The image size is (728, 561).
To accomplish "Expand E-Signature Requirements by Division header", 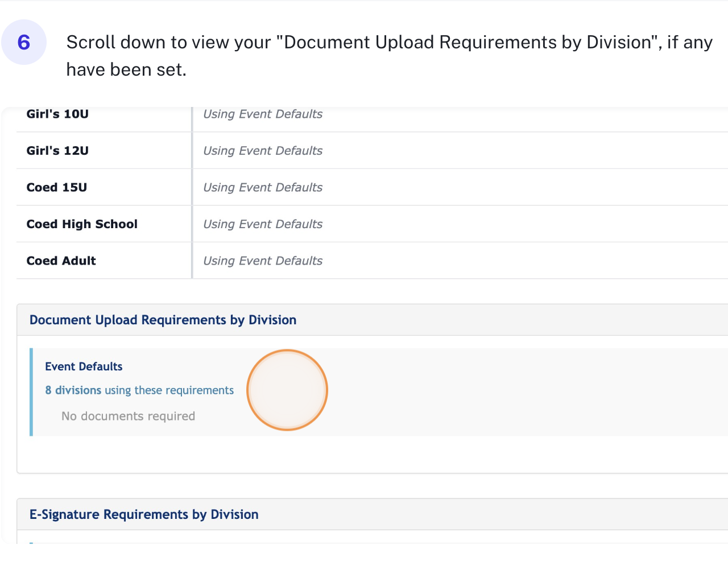I will point(144,514).
